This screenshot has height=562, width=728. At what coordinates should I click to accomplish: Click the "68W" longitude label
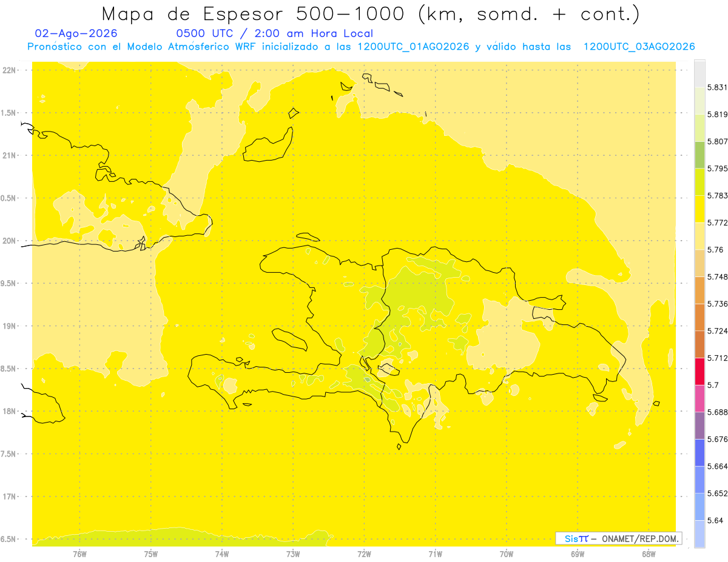tap(649, 554)
